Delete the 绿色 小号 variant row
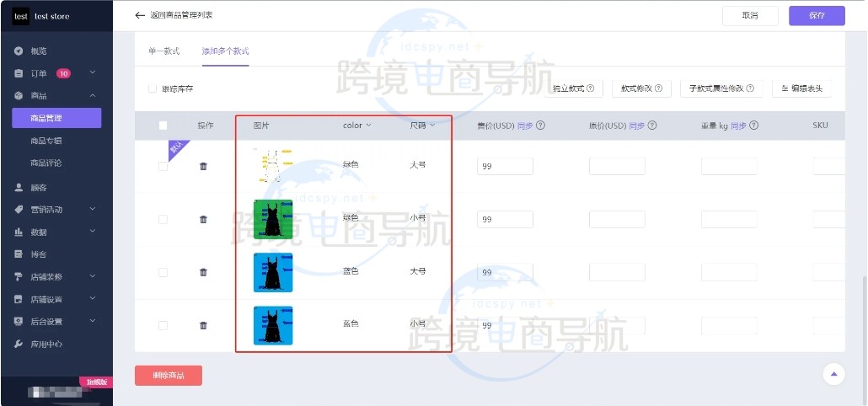The width and height of the screenshot is (868, 406). (x=203, y=220)
